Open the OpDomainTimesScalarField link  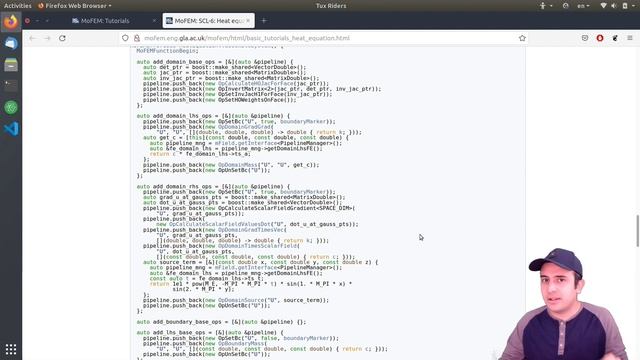(x=258, y=246)
